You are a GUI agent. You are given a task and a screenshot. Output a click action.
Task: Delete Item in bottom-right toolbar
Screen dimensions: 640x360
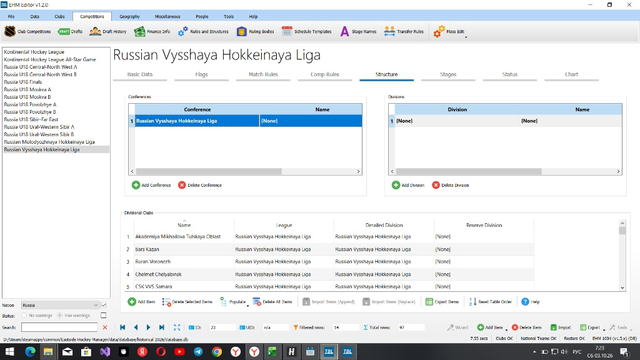tap(527, 327)
